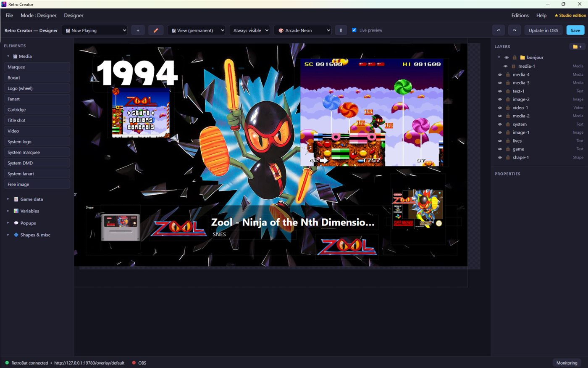
Task: Toggle visibility of layer media-4
Action: (500, 74)
